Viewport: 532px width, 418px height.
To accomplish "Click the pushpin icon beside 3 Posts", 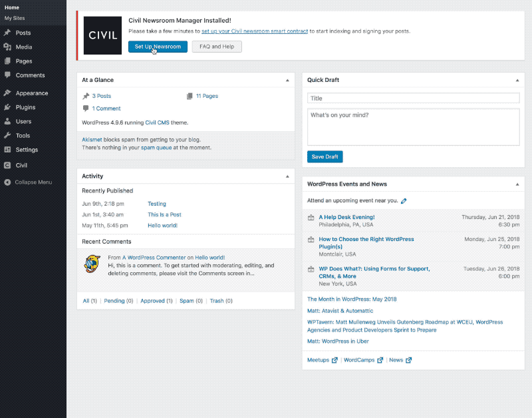I will point(86,96).
